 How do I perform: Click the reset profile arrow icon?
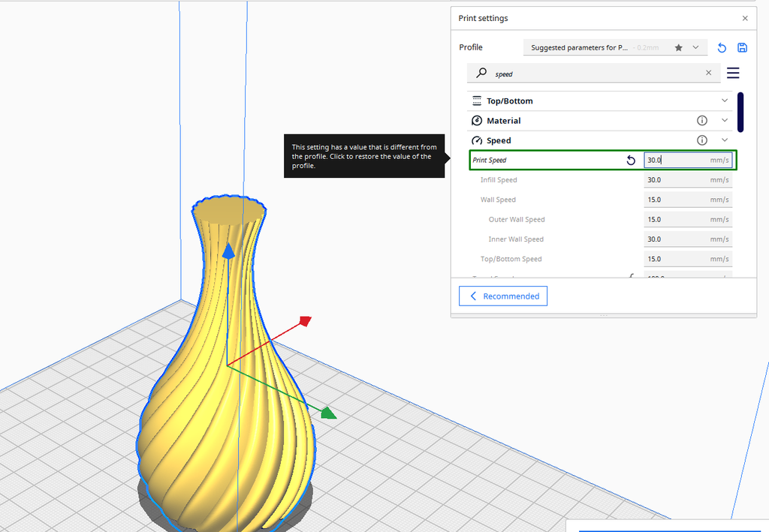pyautogui.click(x=722, y=47)
